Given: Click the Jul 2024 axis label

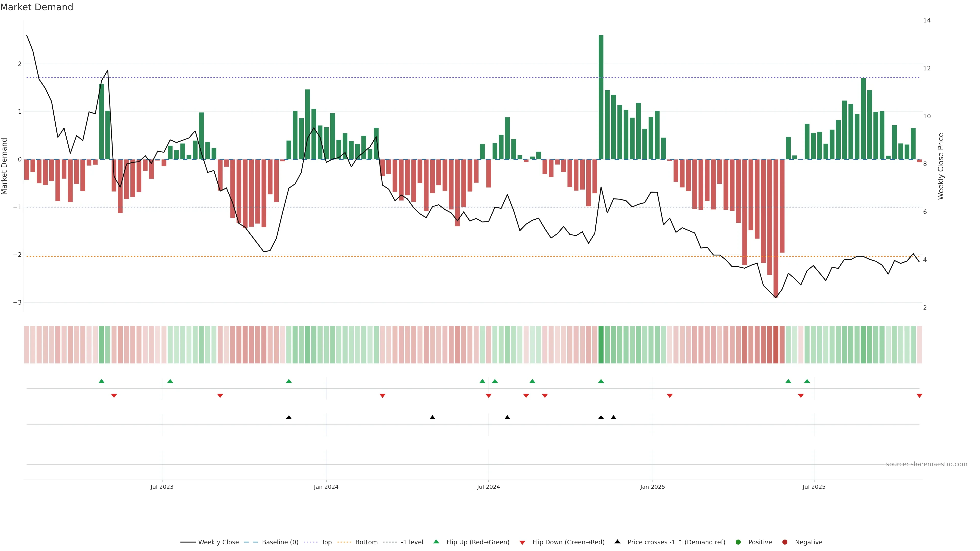Looking at the screenshot, I should pyautogui.click(x=488, y=487).
